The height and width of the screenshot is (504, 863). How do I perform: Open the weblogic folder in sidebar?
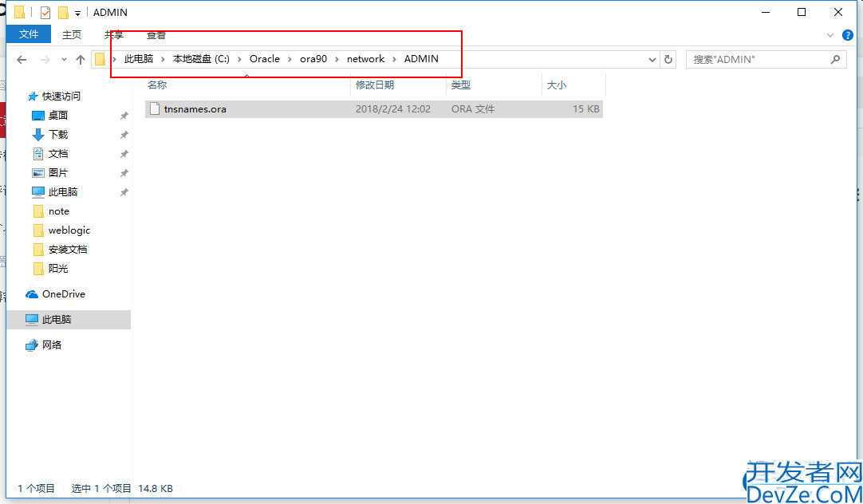69,230
